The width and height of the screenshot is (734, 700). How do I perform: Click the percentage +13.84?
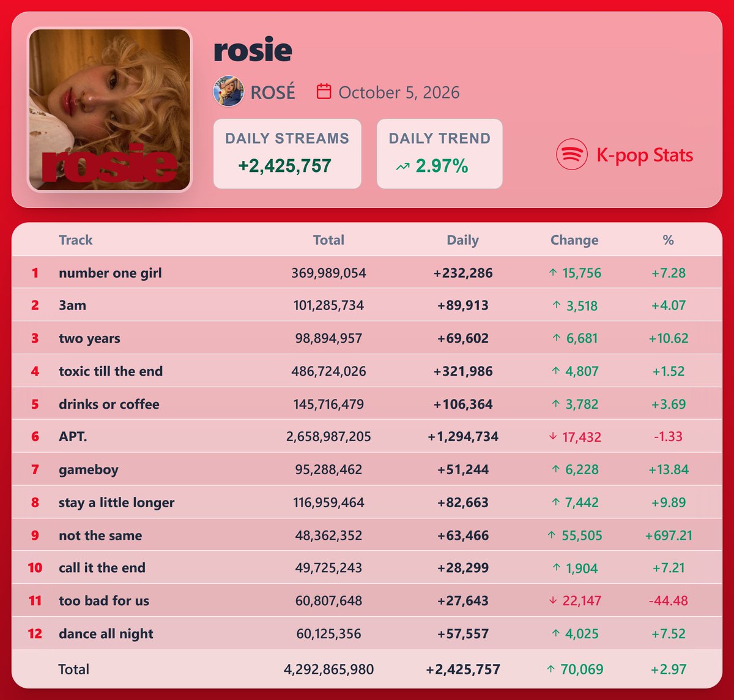669,469
